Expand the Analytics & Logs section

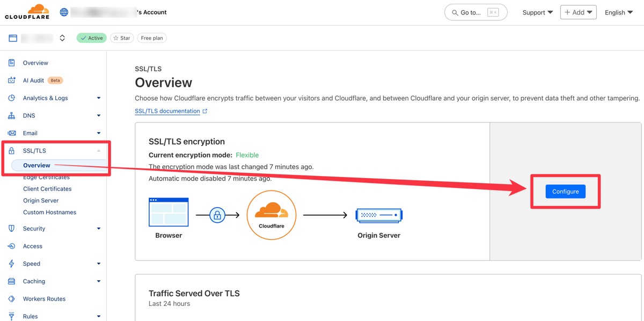[x=99, y=98]
